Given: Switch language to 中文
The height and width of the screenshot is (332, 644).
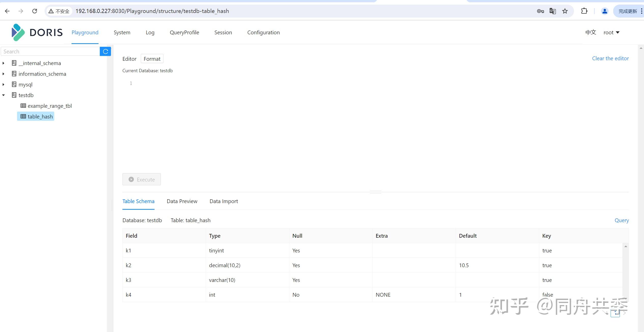Looking at the screenshot, I should pos(591,32).
